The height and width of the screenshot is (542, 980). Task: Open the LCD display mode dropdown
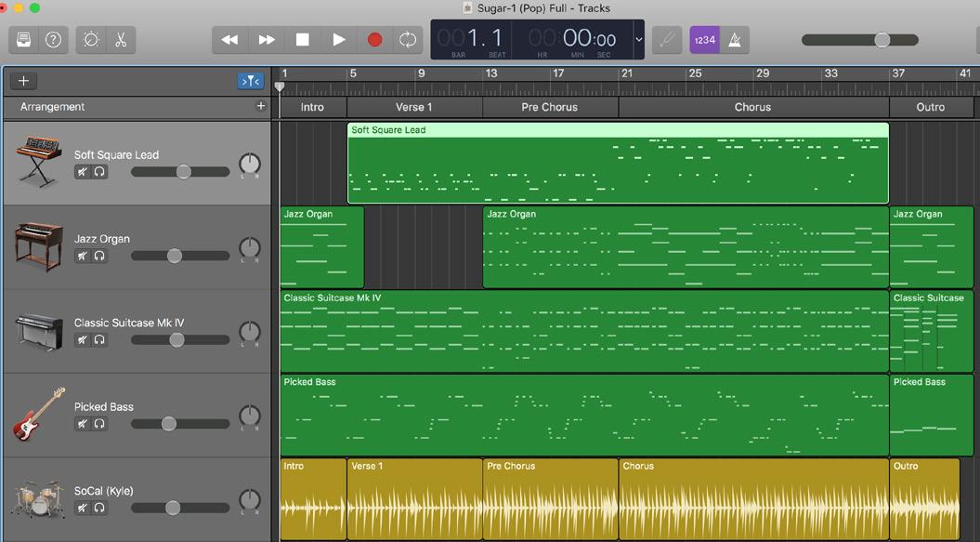coord(638,39)
